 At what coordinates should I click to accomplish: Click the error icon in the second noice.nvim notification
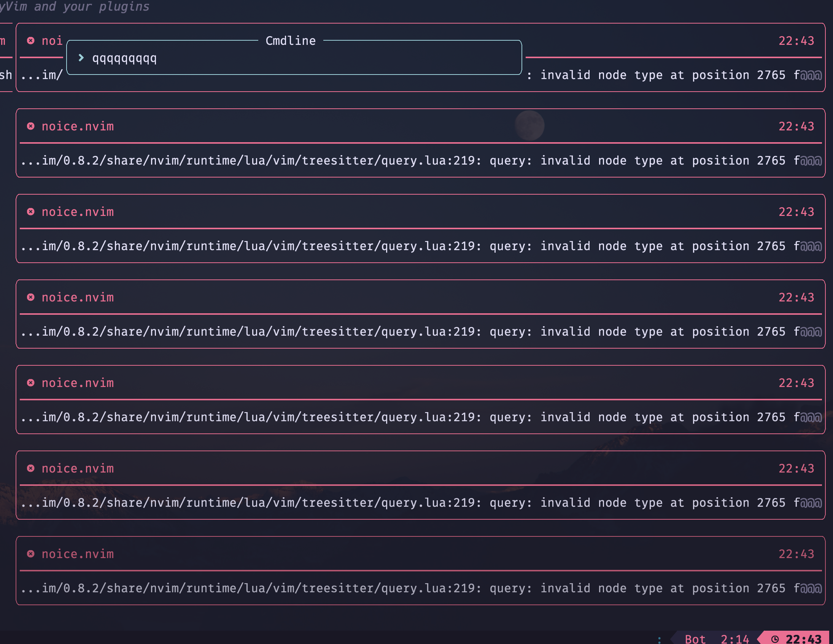(x=31, y=127)
